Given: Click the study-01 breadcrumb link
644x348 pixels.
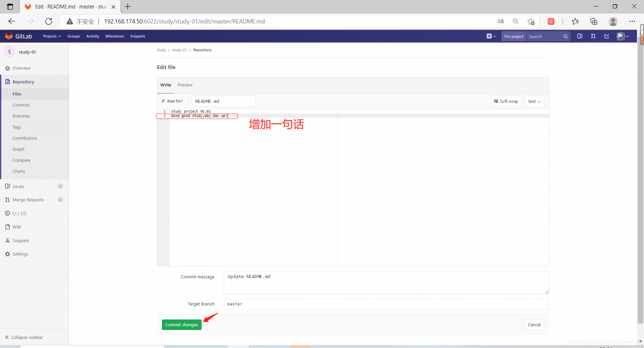Looking at the screenshot, I should pos(179,50).
